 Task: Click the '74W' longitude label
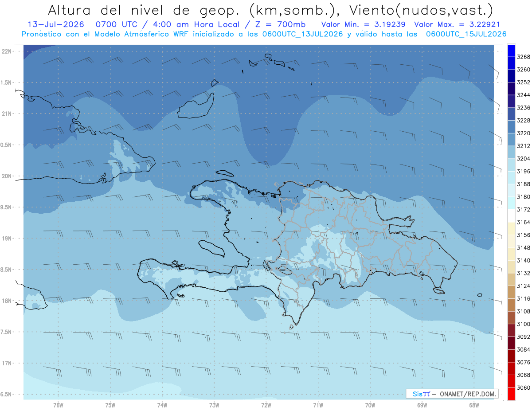pyautogui.click(x=162, y=405)
